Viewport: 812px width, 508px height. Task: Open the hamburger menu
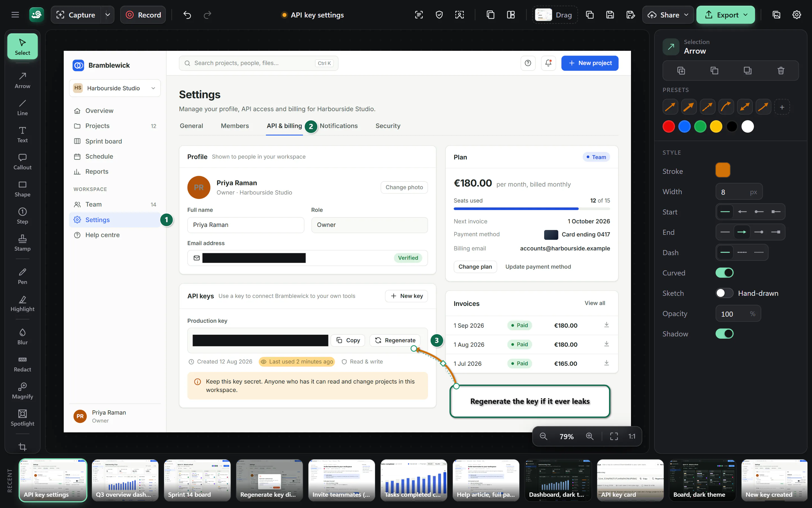(15, 15)
